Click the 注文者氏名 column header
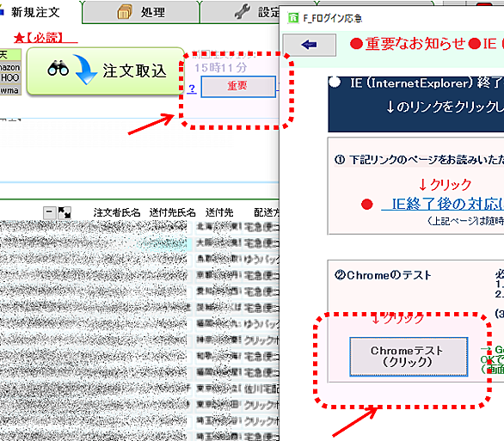Image resolution: width=504 pixels, height=441 pixels. coord(117,212)
